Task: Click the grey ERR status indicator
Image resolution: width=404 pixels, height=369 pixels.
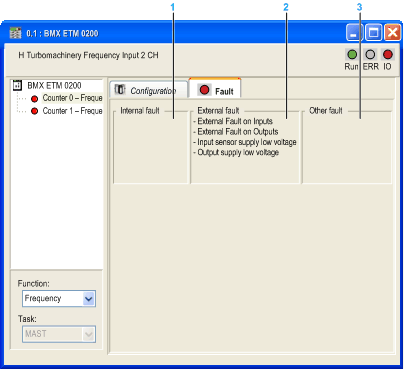Action: click(x=370, y=54)
